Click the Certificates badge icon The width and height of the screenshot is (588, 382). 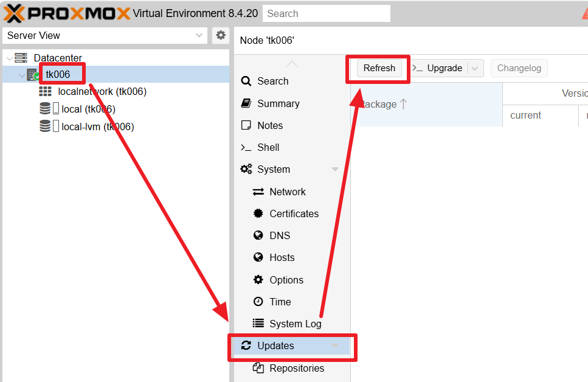(258, 214)
